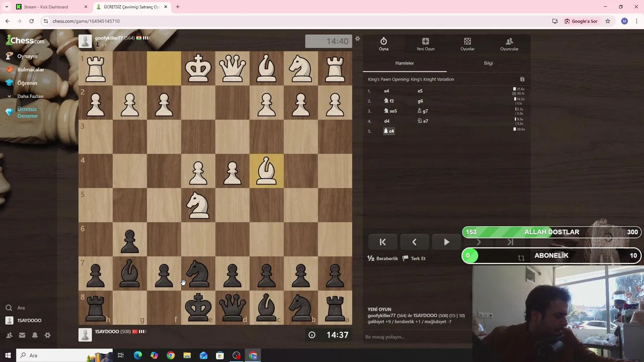The width and height of the screenshot is (644, 362).
Task: Open Task View on taskbar
Action: (x=121, y=355)
